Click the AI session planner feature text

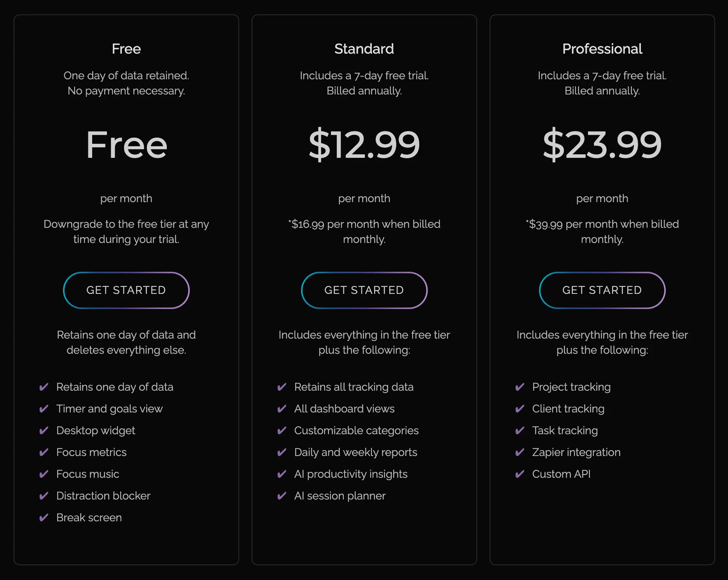[340, 496]
